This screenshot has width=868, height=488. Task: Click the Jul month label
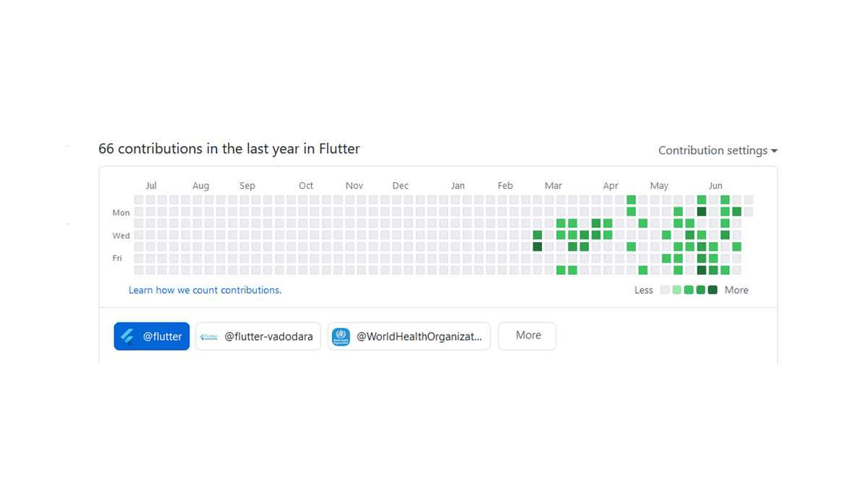tap(150, 185)
